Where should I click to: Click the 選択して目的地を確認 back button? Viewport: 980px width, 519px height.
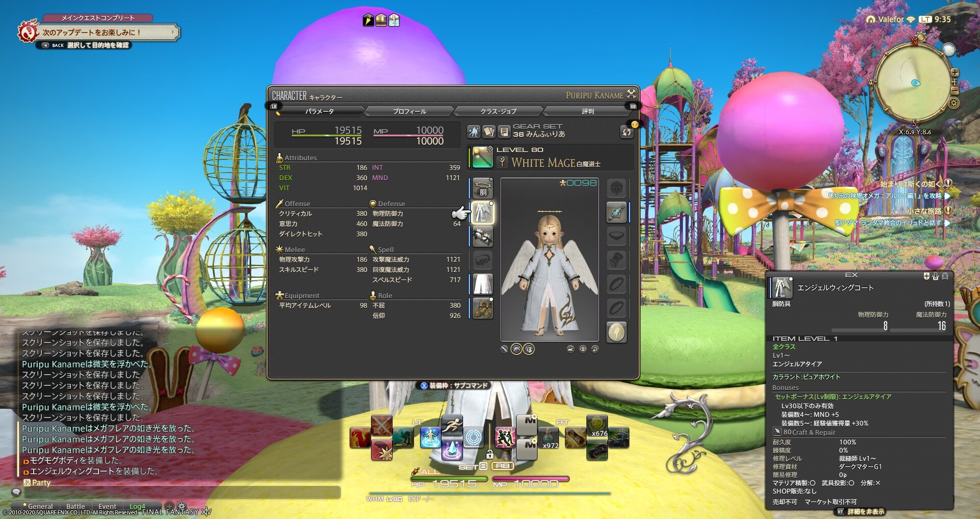(x=85, y=45)
